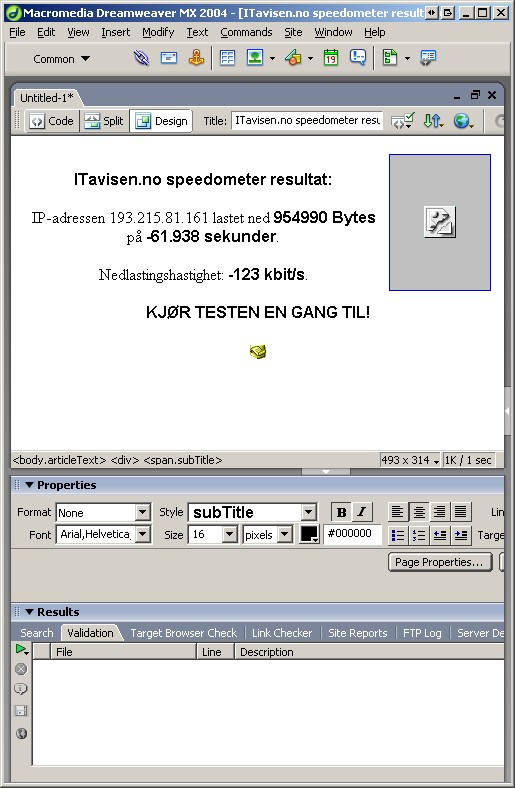Select the Untitled-1 document tab
This screenshot has height=788, width=515.
(x=47, y=98)
